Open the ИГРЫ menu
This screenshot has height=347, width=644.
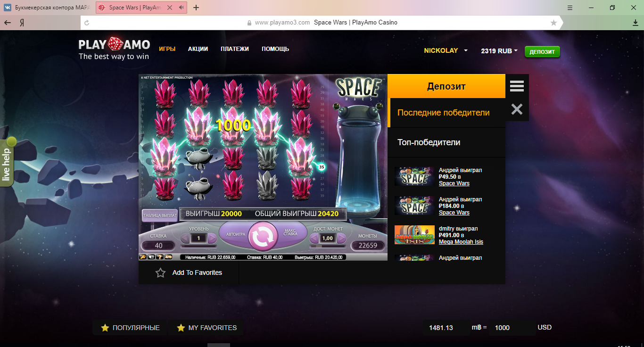(167, 49)
